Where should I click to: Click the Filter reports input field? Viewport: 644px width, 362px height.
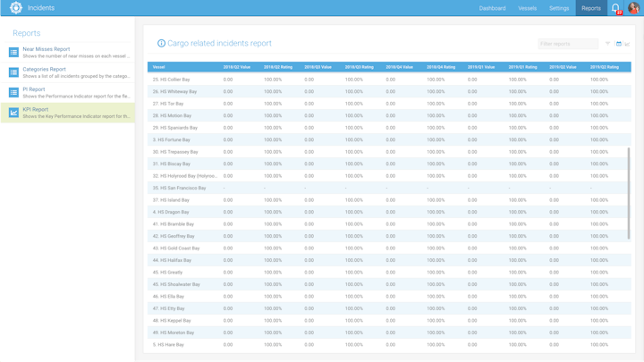(x=567, y=44)
